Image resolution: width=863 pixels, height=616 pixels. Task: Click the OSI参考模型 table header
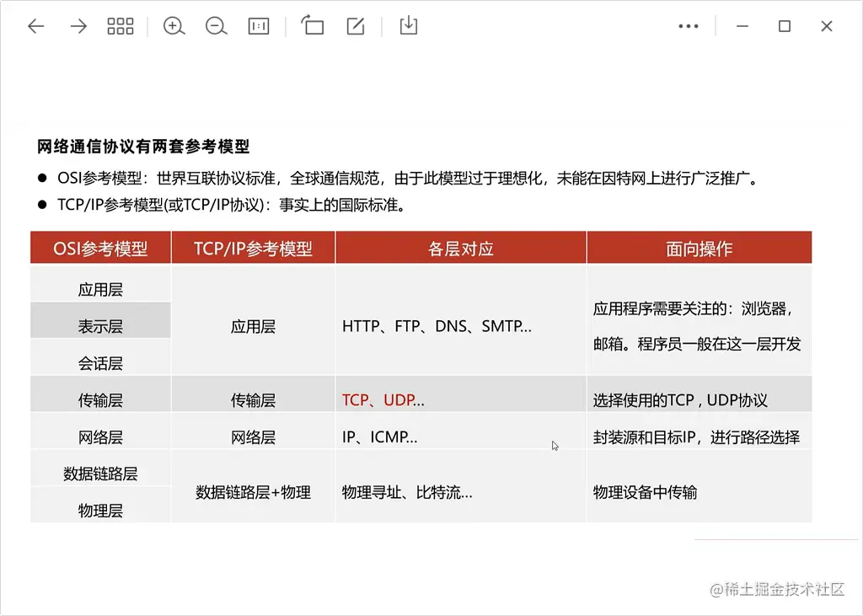101,249
